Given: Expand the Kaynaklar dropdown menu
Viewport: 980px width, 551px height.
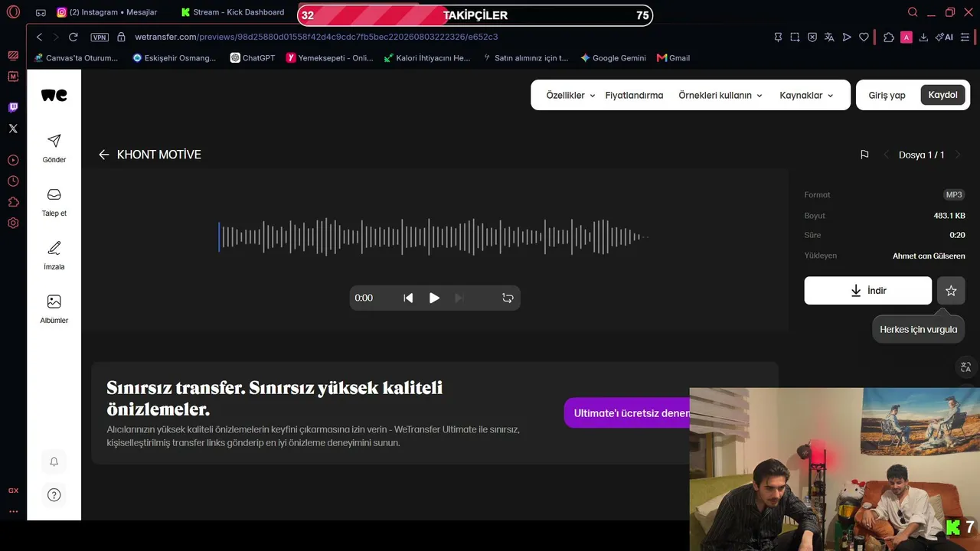Looking at the screenshot, I should (x=807, y=96).
